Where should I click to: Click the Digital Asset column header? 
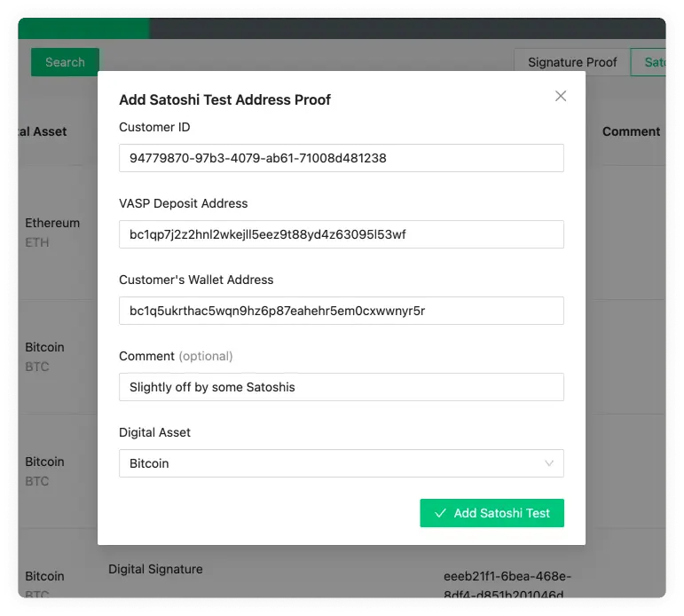point(43,131)
